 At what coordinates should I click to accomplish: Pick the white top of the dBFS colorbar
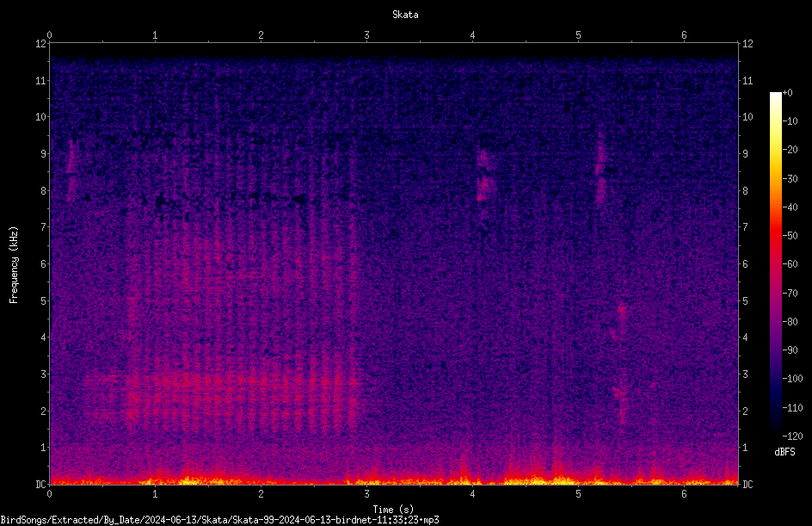click(775, 97)
